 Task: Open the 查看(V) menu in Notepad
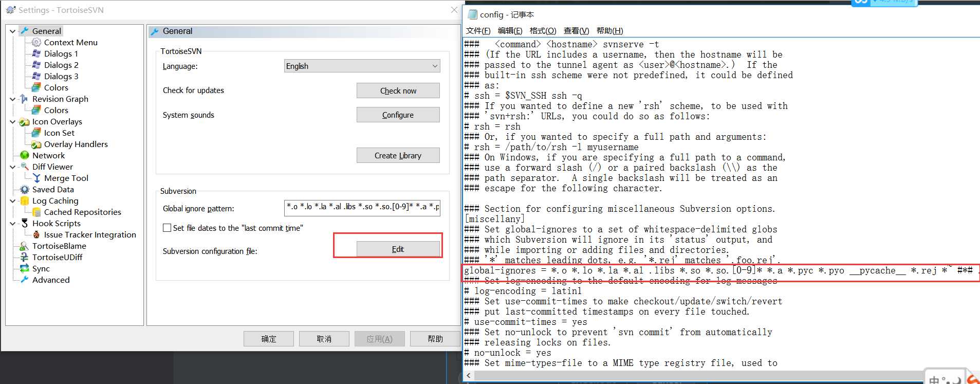pos(576,31)
